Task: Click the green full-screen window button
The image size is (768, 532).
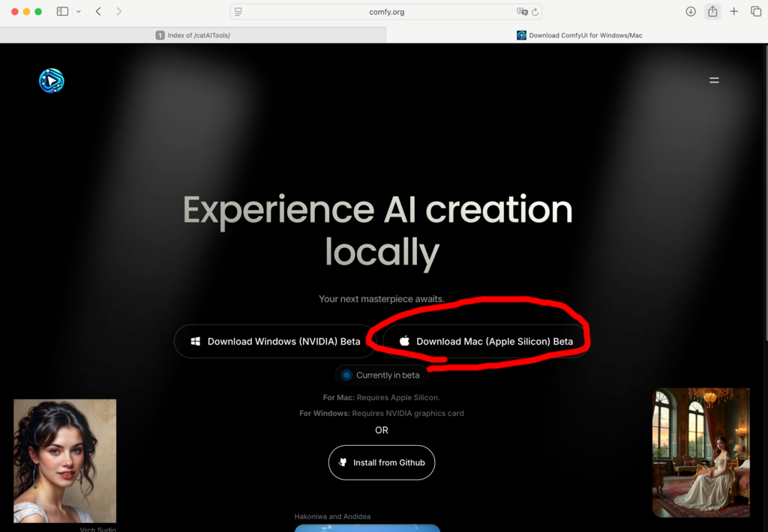Action: click(38, 12)
